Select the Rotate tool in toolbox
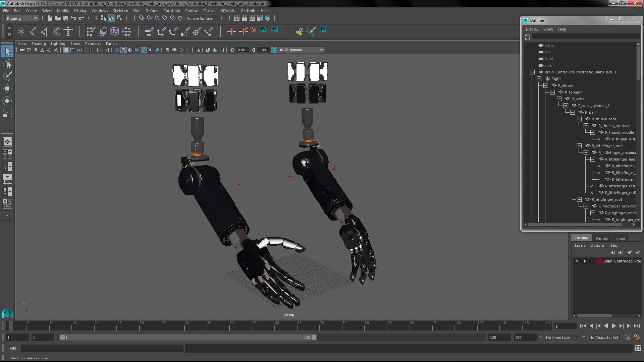The width and height of the screenshot is (644, 362). click(x=7, y=101)
